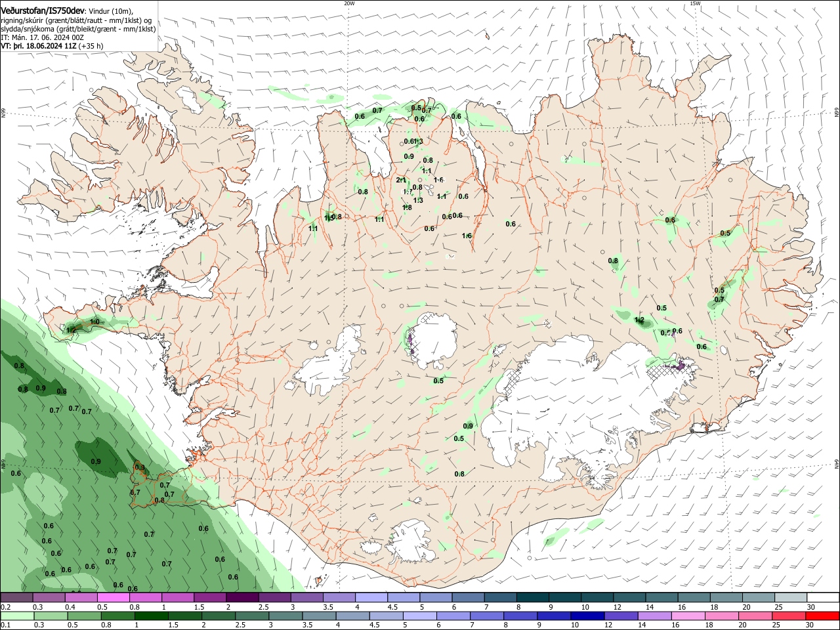Click the lower legend swatch between 25 and 30
840x630 pixels.
tap(789, 616)
